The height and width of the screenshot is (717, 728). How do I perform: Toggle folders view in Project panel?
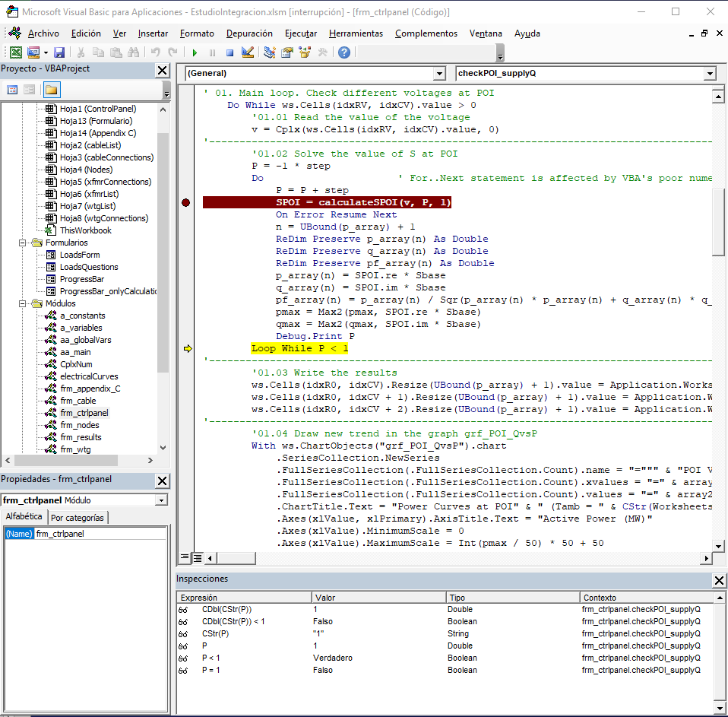pyautogui.click(x=51, y=90)
